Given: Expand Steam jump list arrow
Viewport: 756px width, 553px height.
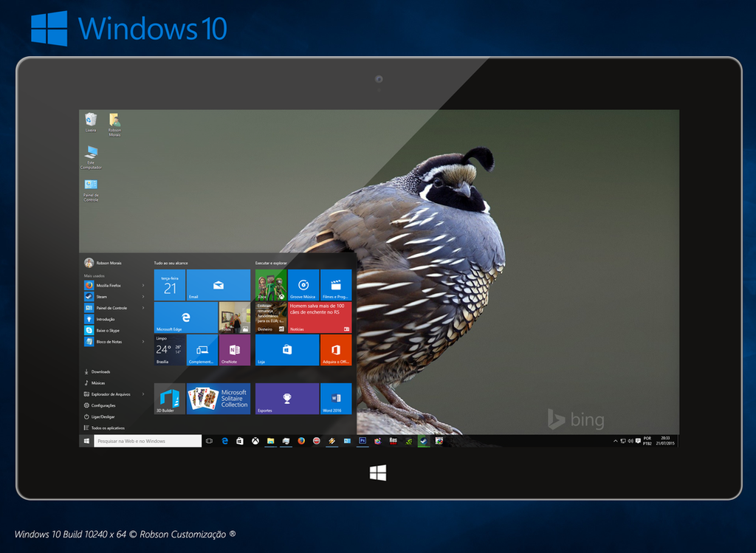Looking at the screenshot, I should coord(143,297).
